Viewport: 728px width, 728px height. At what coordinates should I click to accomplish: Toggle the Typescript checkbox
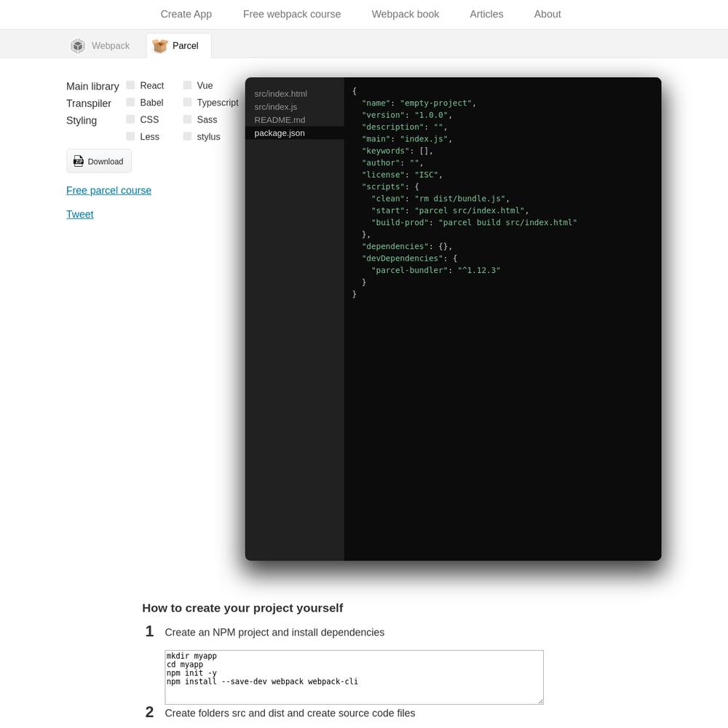[187, 102]
